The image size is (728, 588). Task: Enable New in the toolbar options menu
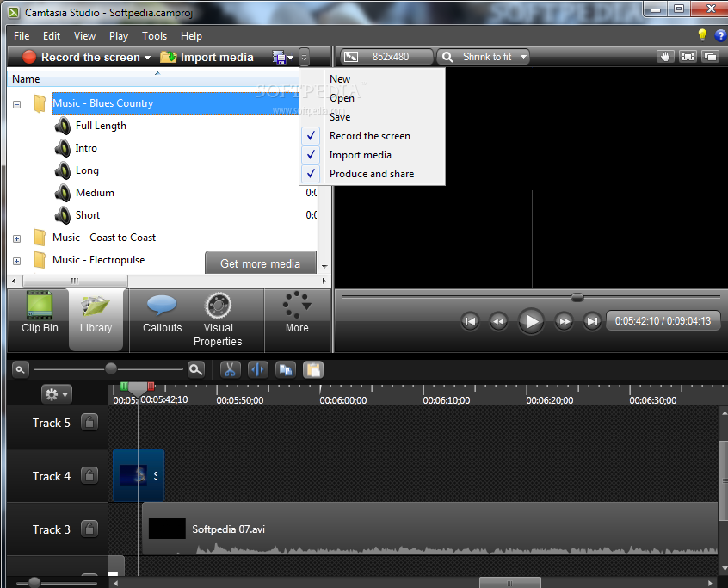coord(373,79)
